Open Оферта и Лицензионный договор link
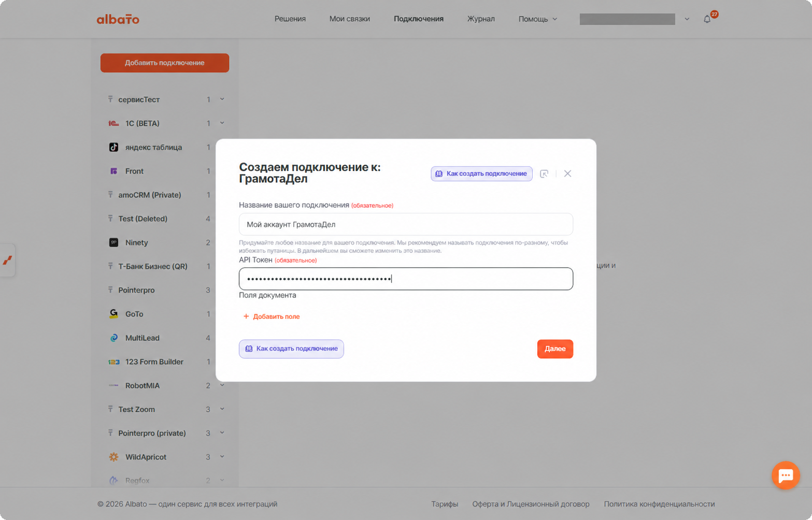 click(x=531, y=504)
